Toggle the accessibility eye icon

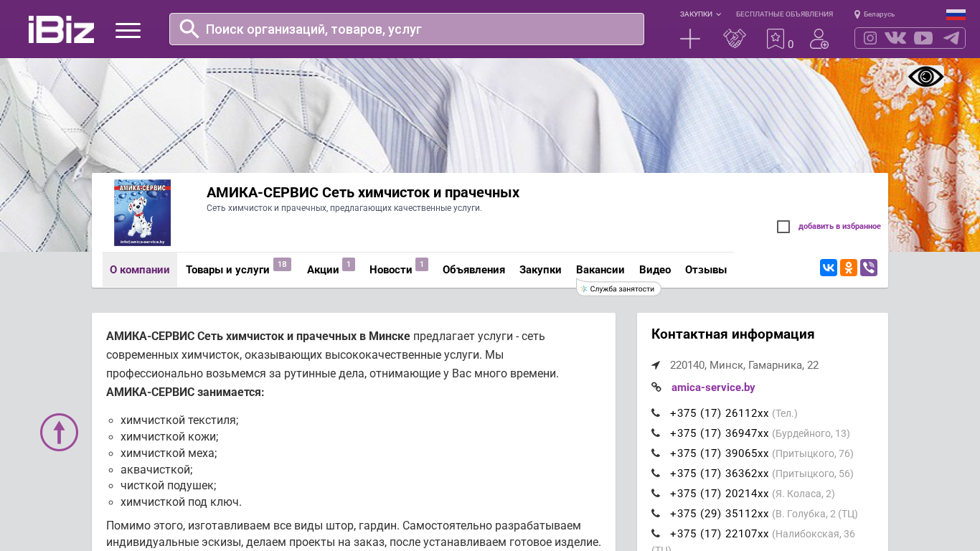click(x=926, y=77)
